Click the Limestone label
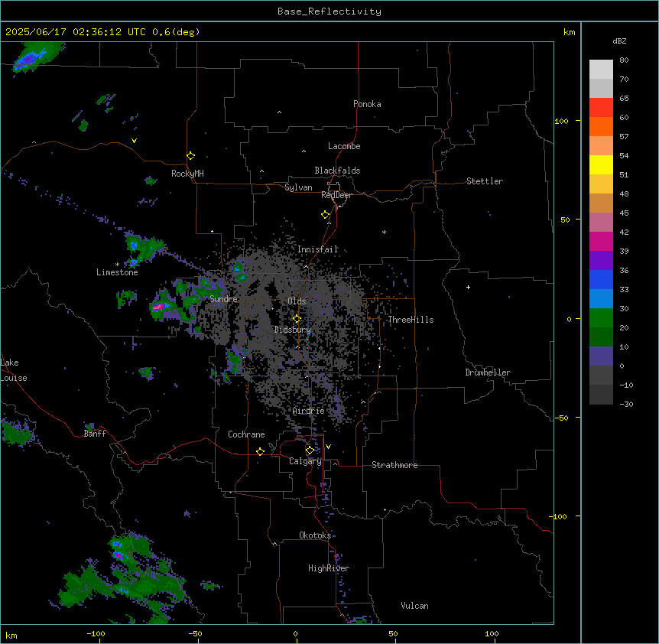659x644 pixels. point(117,272)
